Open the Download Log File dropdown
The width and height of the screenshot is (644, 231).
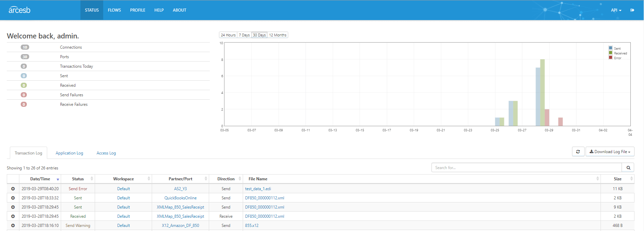[x=610, y=152]
